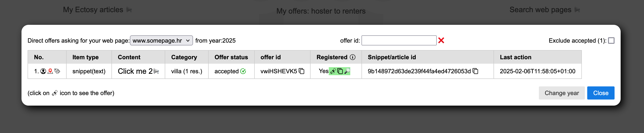Open the "Click me 2" content text
Screen dimensions: 644x133
click(135, 71)
